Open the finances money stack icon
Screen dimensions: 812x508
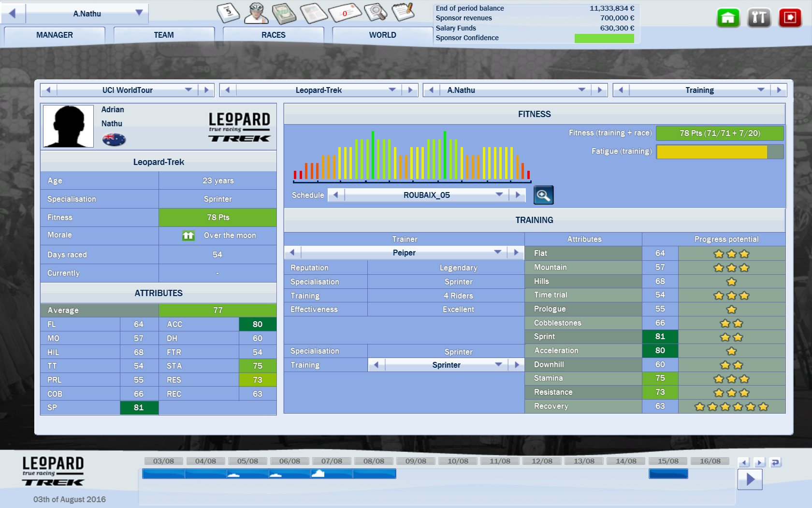(x=284, y=13)
